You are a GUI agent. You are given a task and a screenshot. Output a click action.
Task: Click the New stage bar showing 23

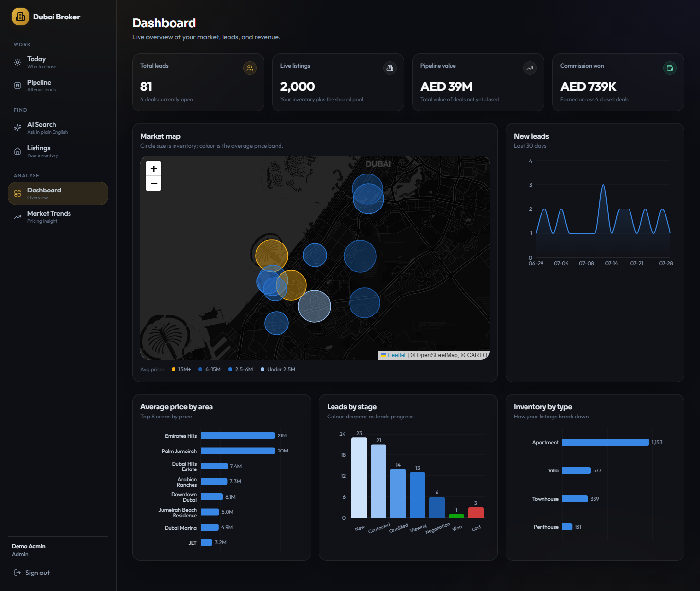tap(359, 477)
